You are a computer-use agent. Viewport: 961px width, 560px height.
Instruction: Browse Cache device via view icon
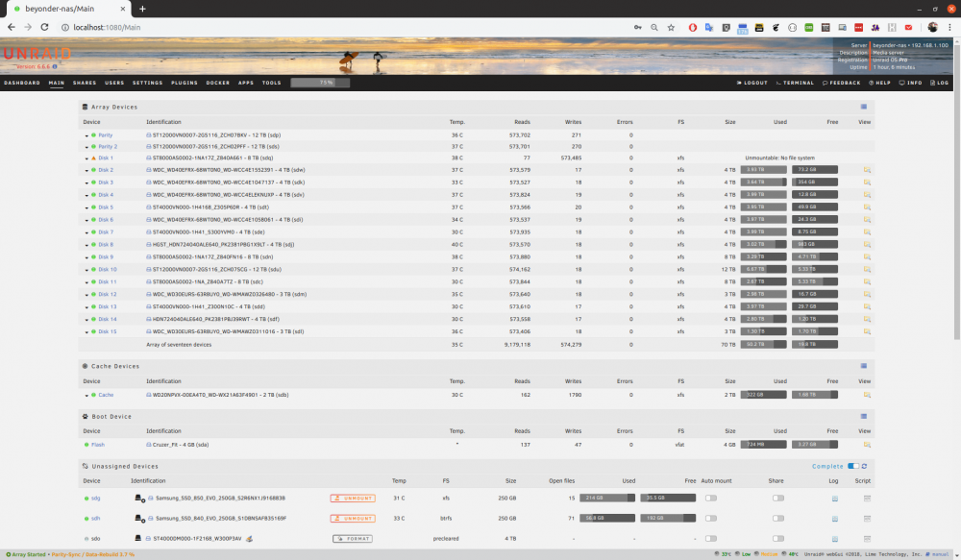tap(867, 395)
